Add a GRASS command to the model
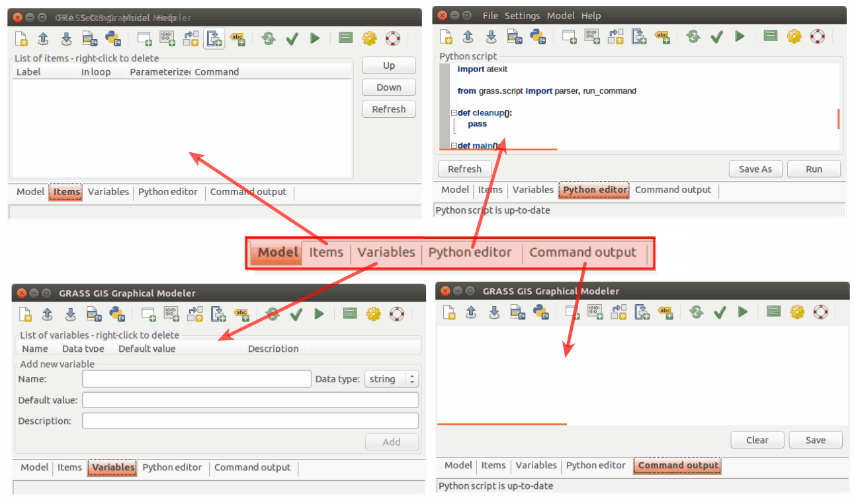The width and height of the screenshot is (854, 504). (144, 38)
